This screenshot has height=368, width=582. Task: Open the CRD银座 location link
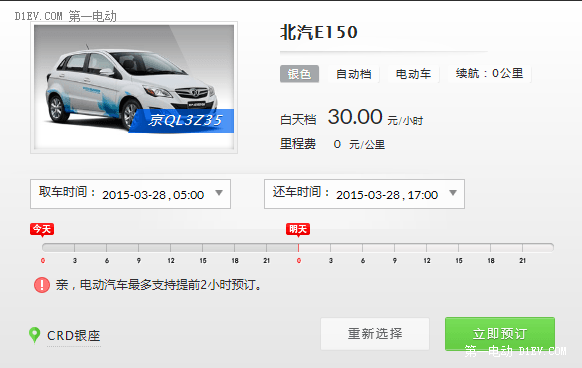[x=74, y=336]
